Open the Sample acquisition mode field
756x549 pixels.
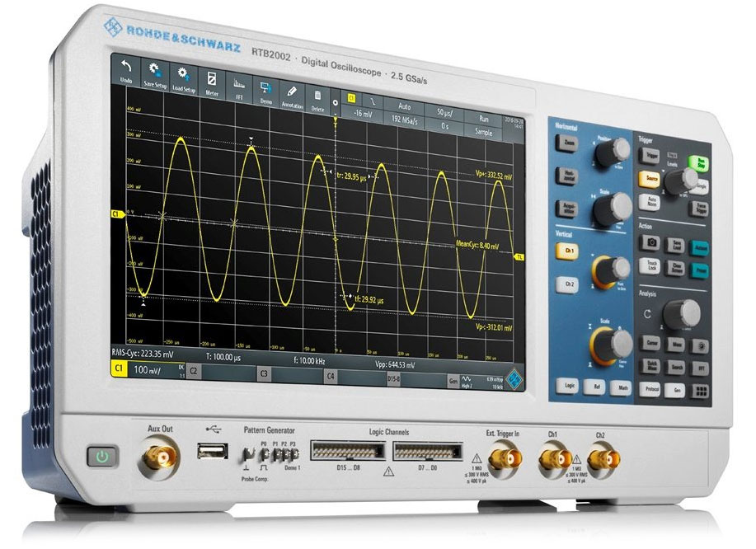[x=483, y=131]
